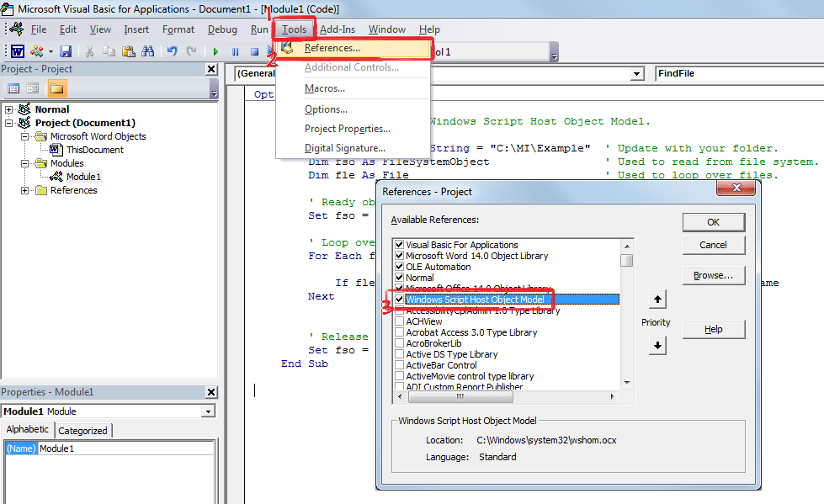Click the Copy toolbar icon
Image resolution: width=824 pixels, height=504 pixels.
pos(109,51)
